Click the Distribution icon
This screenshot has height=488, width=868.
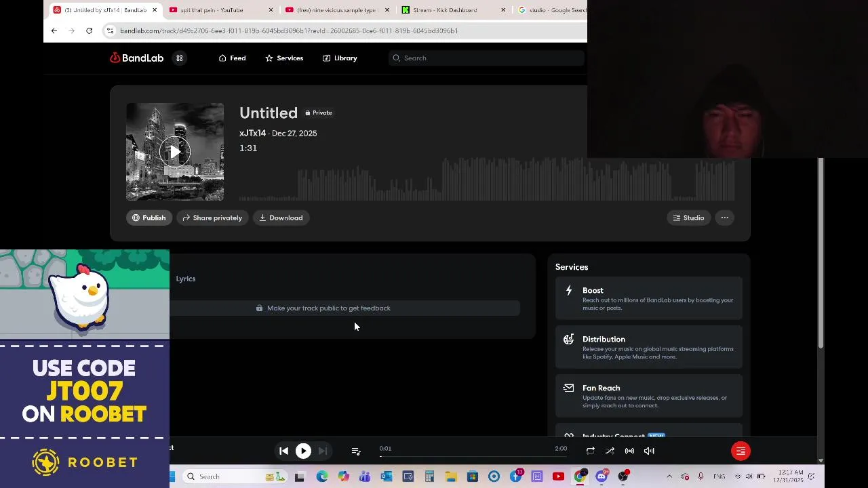(568, 340)
